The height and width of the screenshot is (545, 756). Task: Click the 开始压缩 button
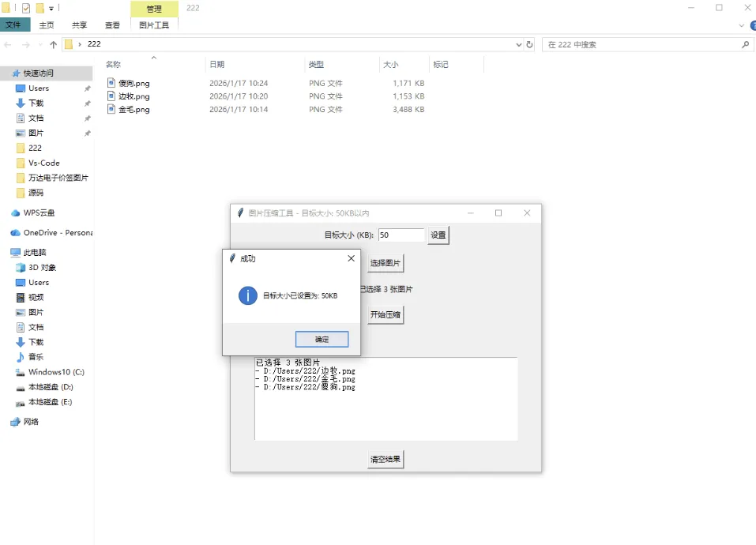click(x=386, y=314)
